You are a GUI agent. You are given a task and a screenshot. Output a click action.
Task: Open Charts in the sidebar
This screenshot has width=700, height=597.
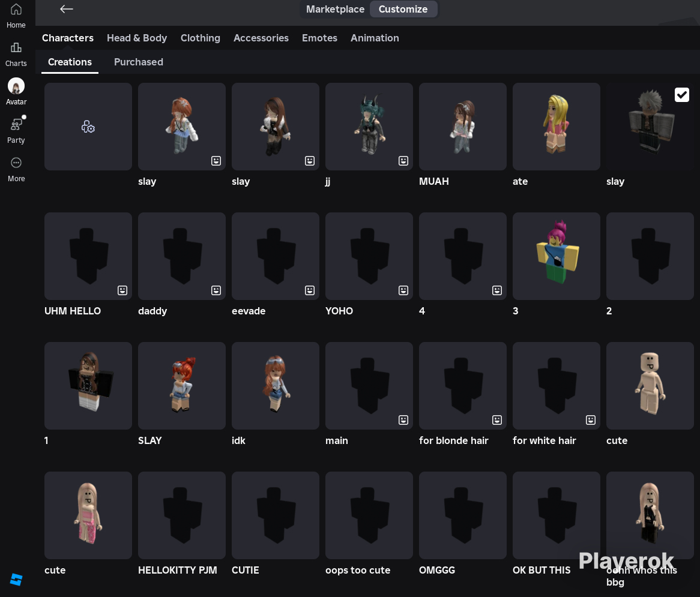(x=16, y=54)
